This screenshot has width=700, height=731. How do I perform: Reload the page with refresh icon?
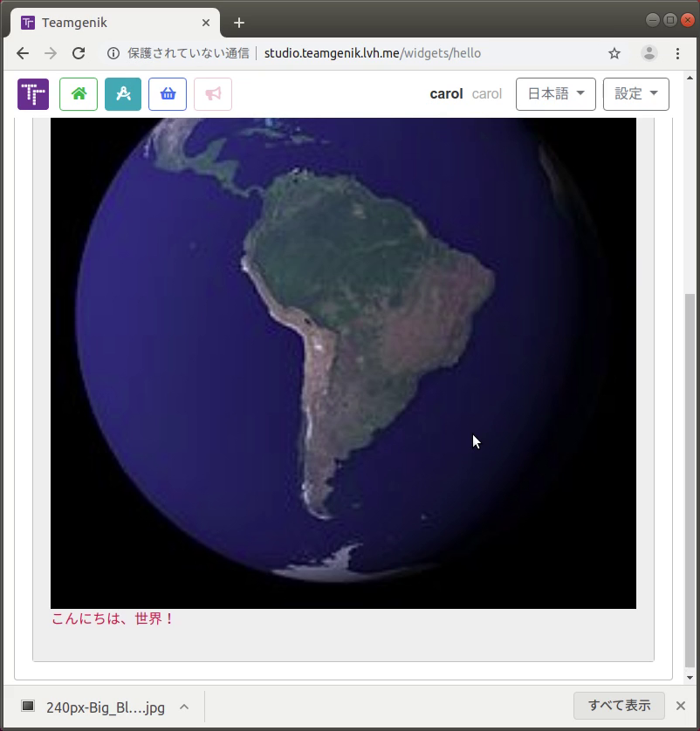click(x=79, y=53)
